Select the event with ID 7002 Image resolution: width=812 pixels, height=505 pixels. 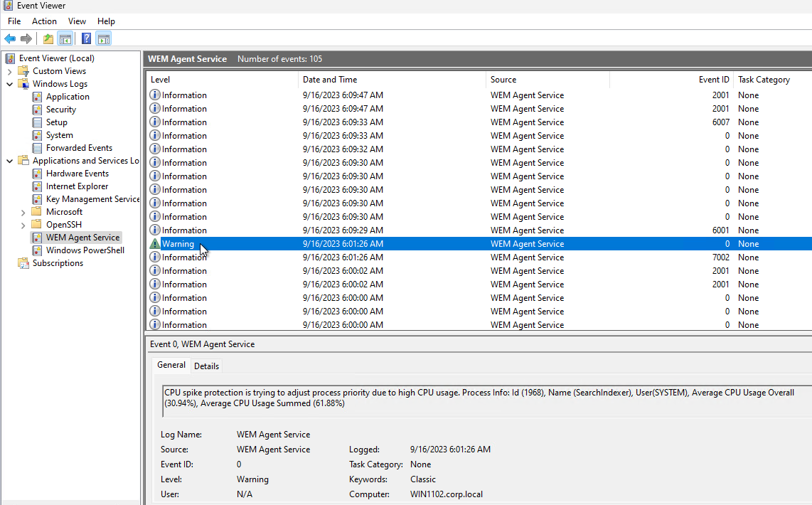click(479, 257)
